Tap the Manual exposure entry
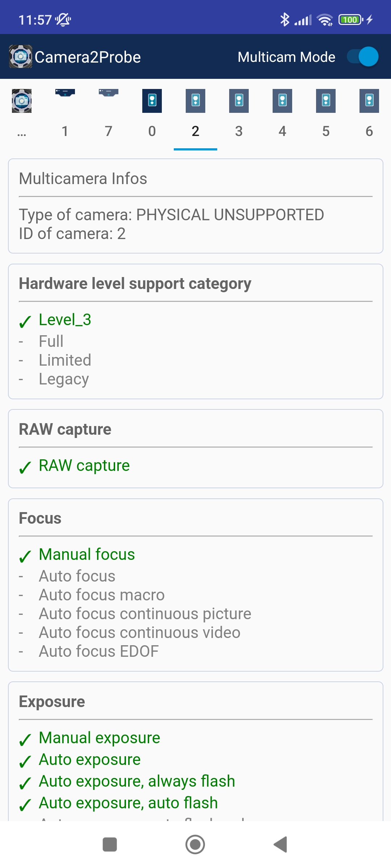 tap(100, 738)
